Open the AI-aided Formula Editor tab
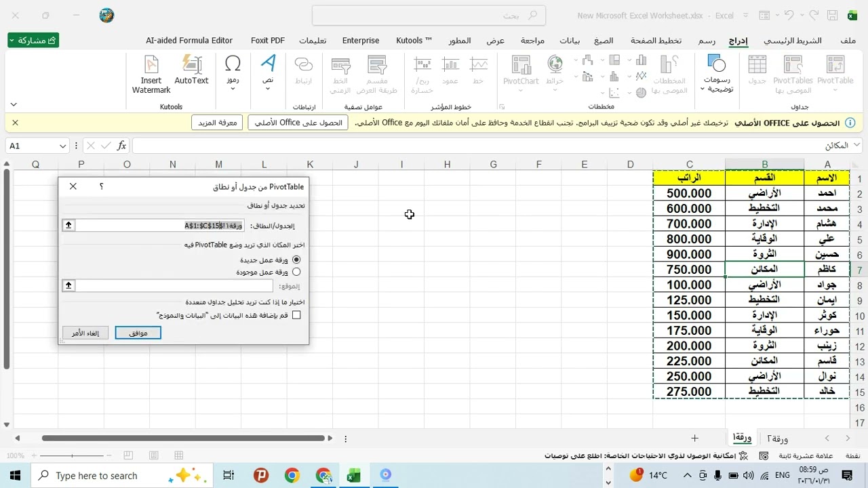This screenshot has height=488, width=868. click(x=189, y=41)
